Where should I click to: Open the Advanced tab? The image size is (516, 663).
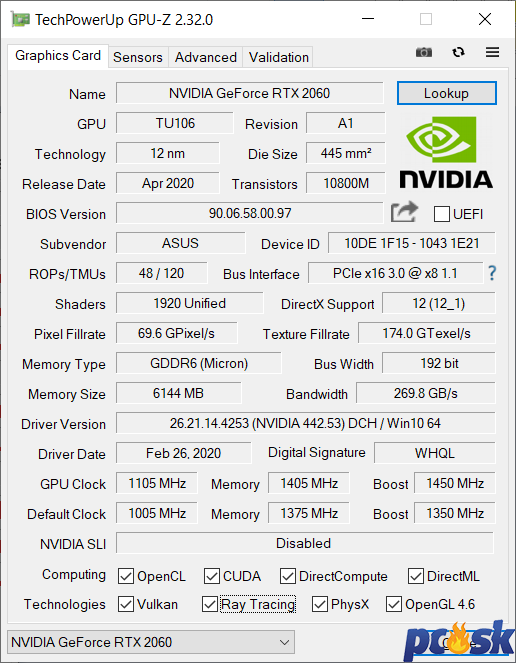click(206, 57)
